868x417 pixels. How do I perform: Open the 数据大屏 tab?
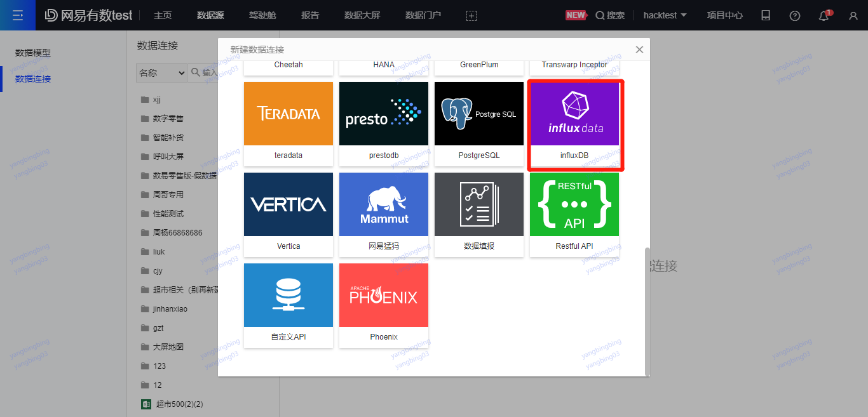click(x=362, y=15)
